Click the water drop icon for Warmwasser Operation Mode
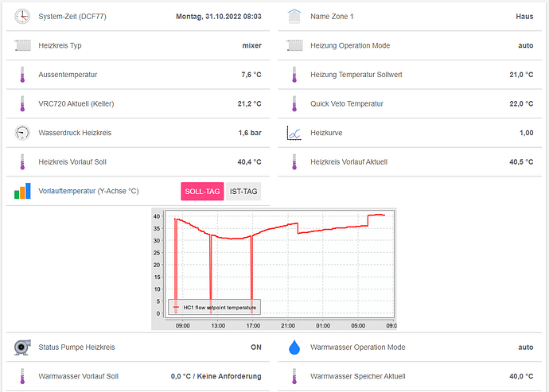Image resolution: width=549 pixels, height=392 pixels. point(294,347)
